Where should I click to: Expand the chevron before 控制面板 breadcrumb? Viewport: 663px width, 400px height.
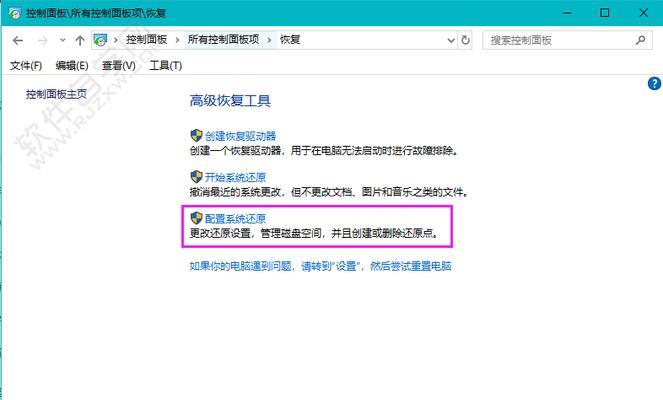(x=116, y=40)
